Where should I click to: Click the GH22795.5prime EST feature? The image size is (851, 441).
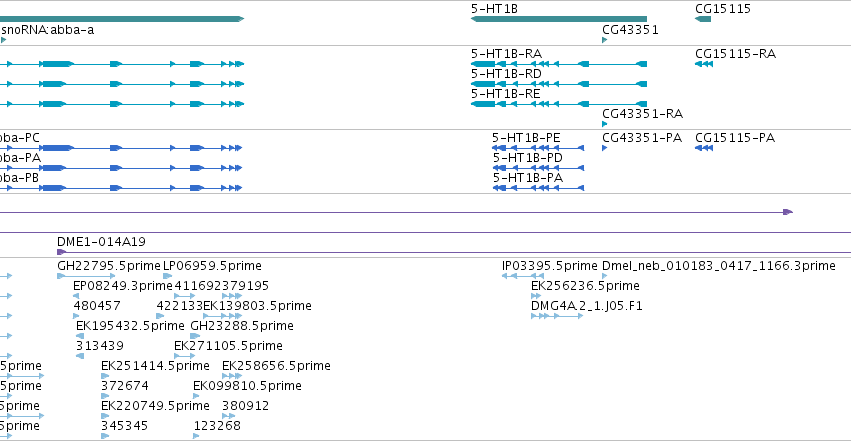point(86,276)
